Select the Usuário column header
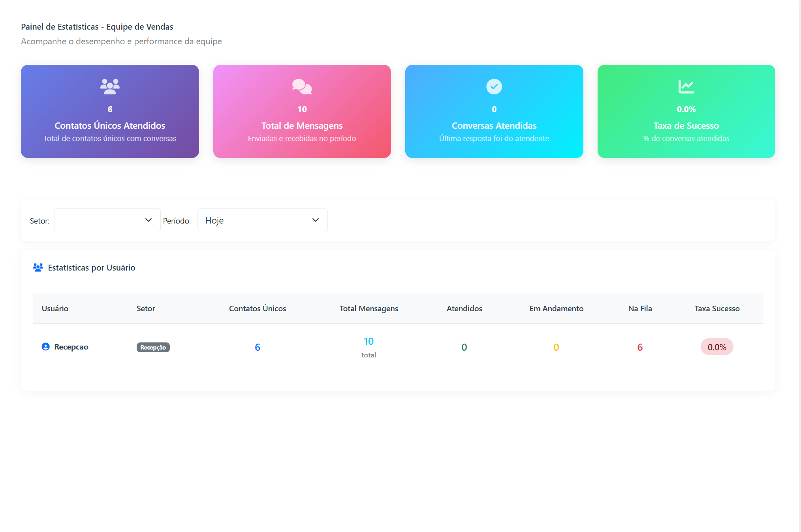Screen dimensions: 801x532 coord(55,308)
